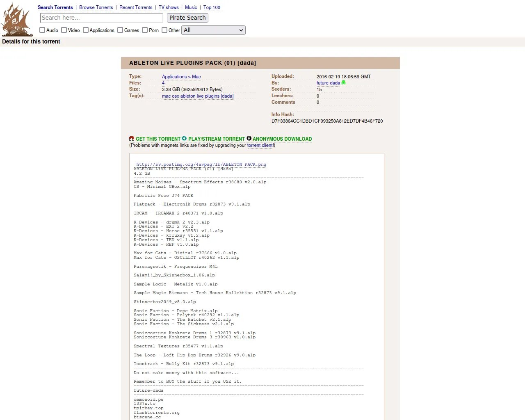Open Search Torrents menu link
The image size is (525, 420).
point(55,7)
